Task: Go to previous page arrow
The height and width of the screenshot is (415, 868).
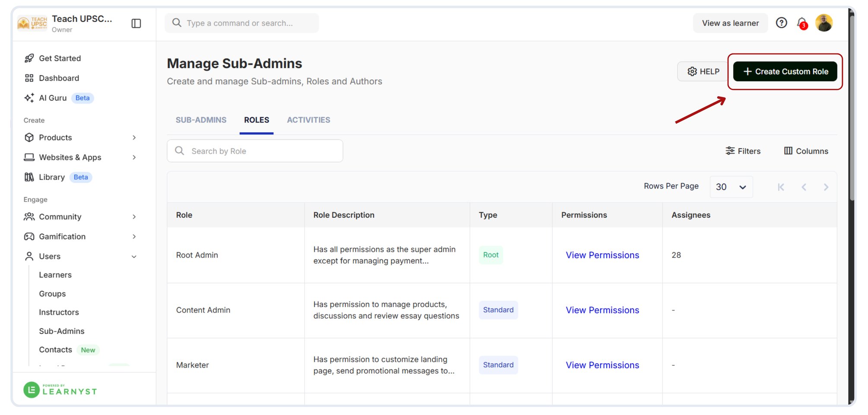Action: point(804,187)
